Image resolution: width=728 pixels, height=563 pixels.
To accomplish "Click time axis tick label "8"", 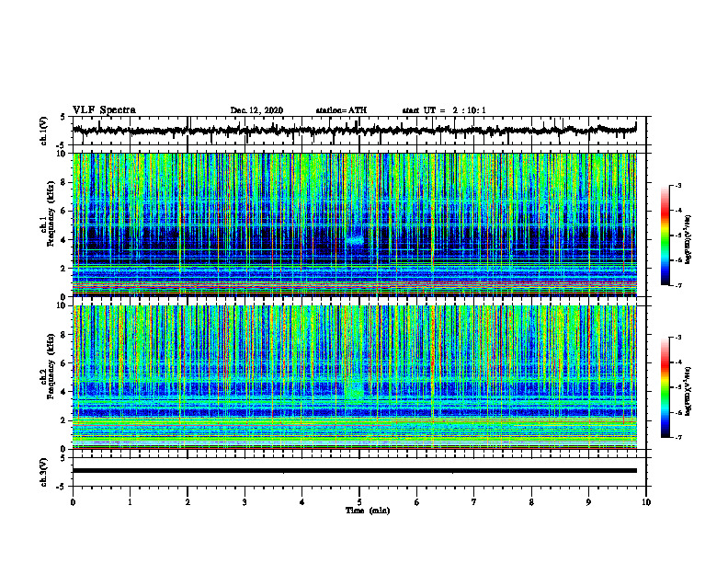I will click(531, 502).
